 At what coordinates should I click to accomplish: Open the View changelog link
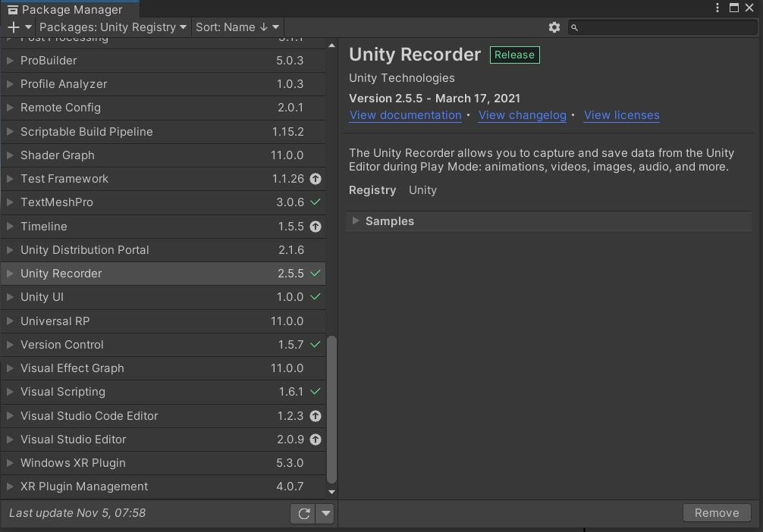[x=522, y=115]
